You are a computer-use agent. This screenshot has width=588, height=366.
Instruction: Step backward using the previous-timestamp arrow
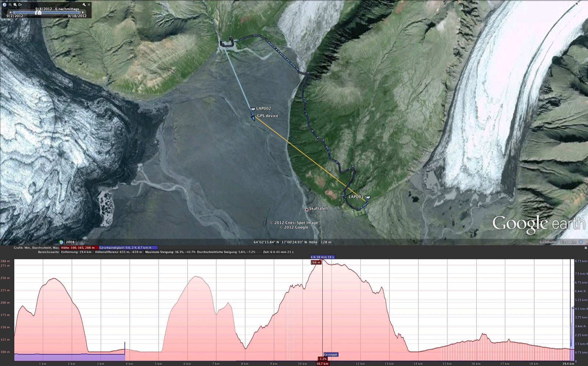coord(10,12)
